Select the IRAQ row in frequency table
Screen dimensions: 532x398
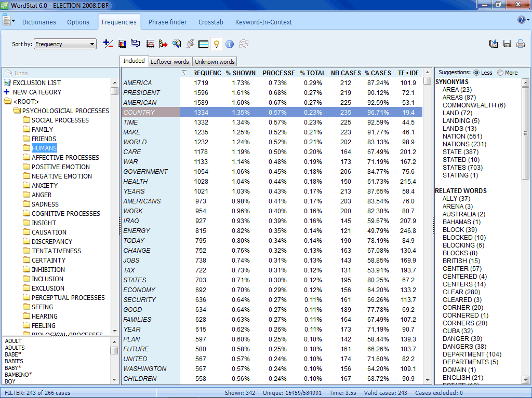click(131, 221)
